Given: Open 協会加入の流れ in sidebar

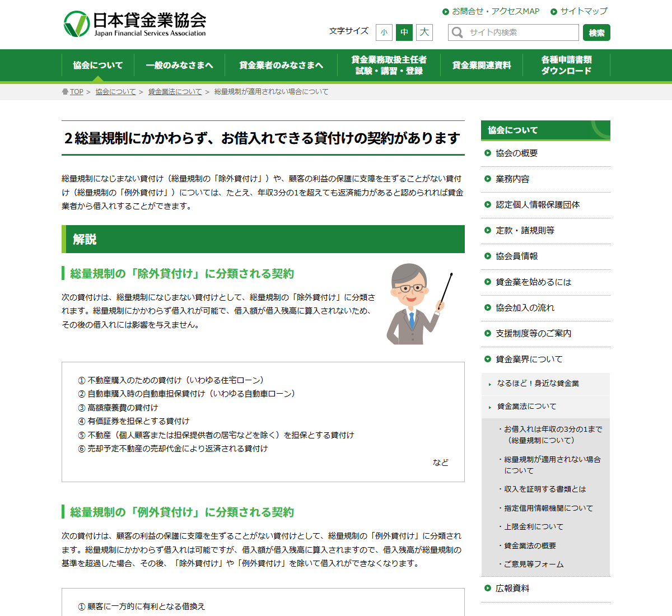Looking at the screenshot, I should [x=545, y=308].
